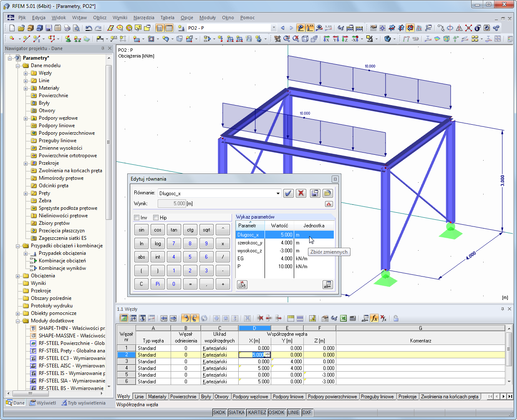Select the view in X direction icon
This screenshot has width=517, height=420.
coord(327,39)
